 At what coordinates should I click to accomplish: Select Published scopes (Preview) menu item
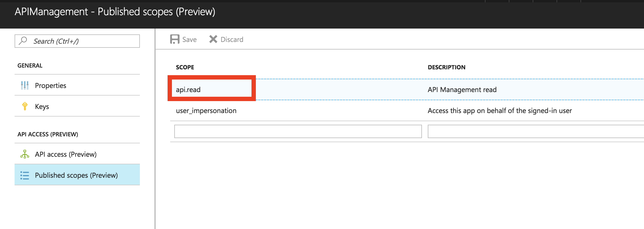pos(77,175)
